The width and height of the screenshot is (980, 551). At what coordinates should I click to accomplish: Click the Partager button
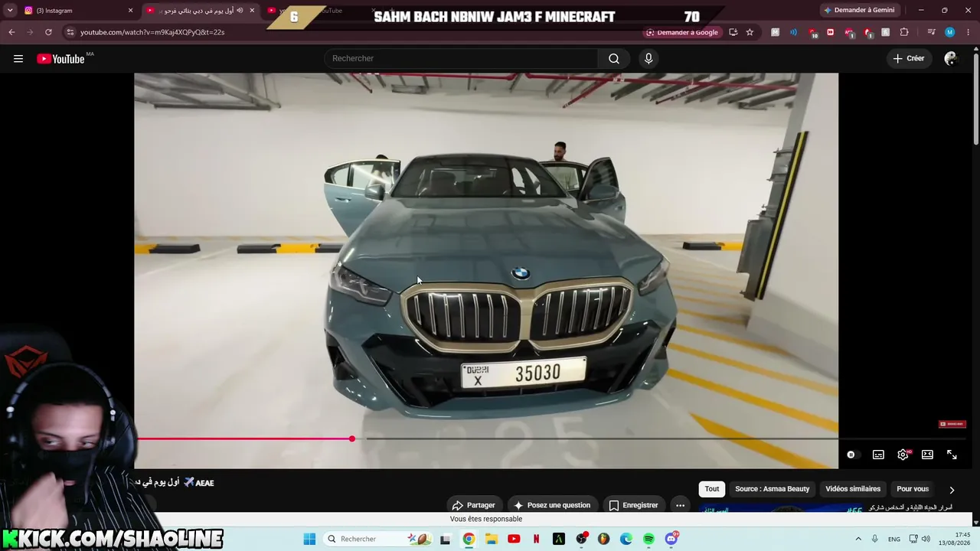pyautogui.click(x=474, y=505)
